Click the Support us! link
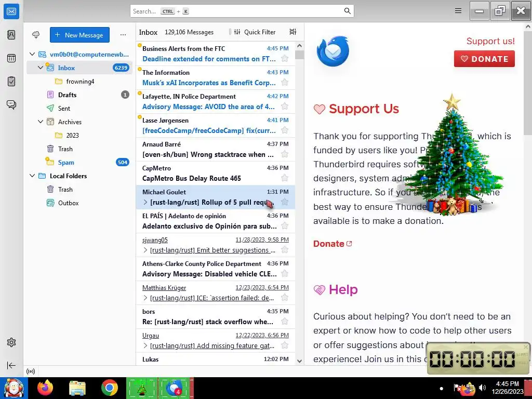532x399 pixels. [x=490, y=41]
